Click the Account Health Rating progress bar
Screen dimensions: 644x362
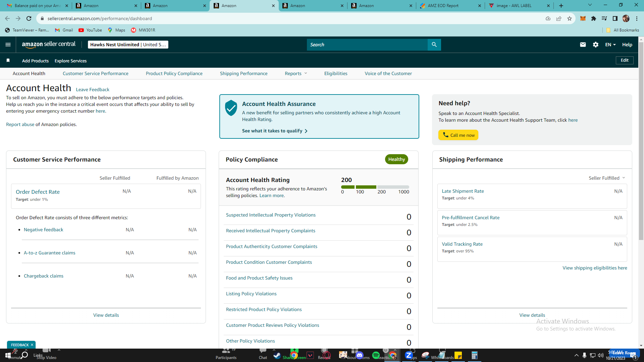click(x=375, y=187)
